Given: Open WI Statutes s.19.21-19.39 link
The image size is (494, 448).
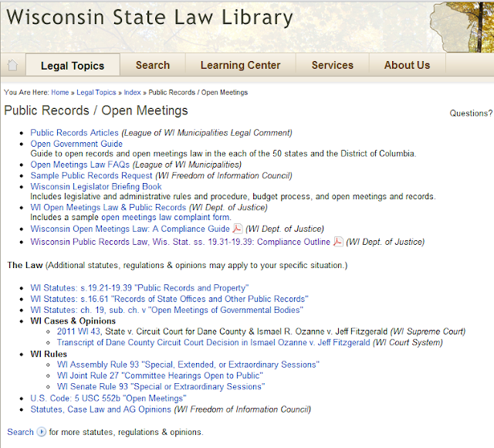Looking at the screenshot, I should 140,288.
